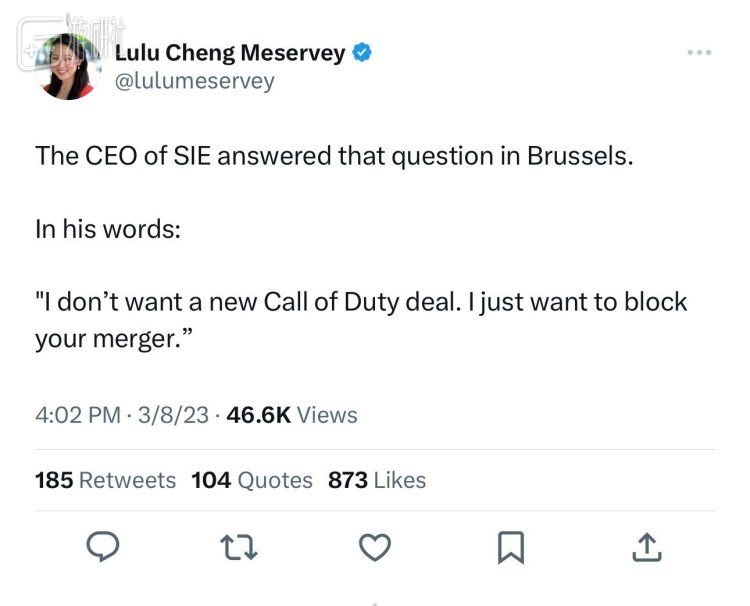750x606 pixels.
Task: View the list of 185 Retweets
Action: (105, 480)
